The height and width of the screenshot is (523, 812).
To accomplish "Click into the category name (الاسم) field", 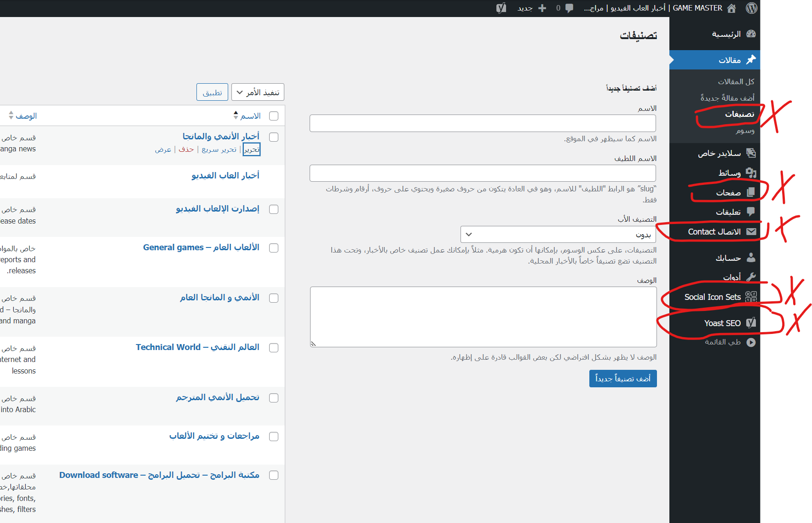I will tap(483, 123).
